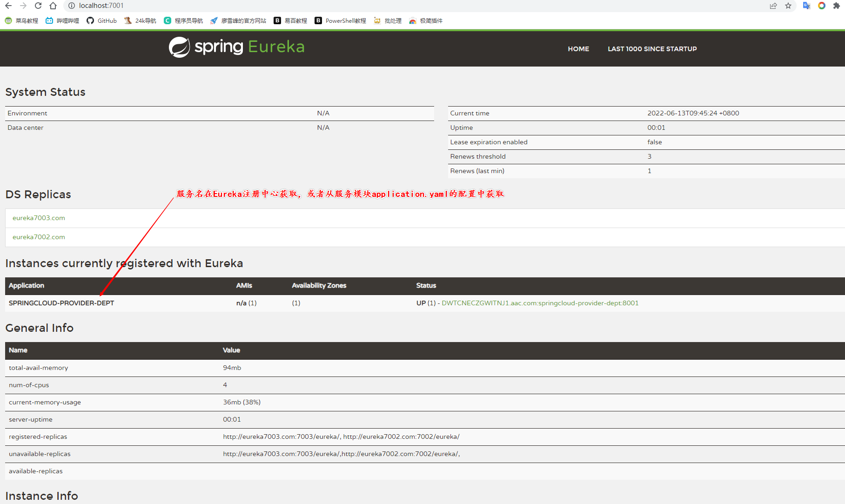Click the browser forward arrow
This screenshot has height=504, width=845.
pos(23,6)
